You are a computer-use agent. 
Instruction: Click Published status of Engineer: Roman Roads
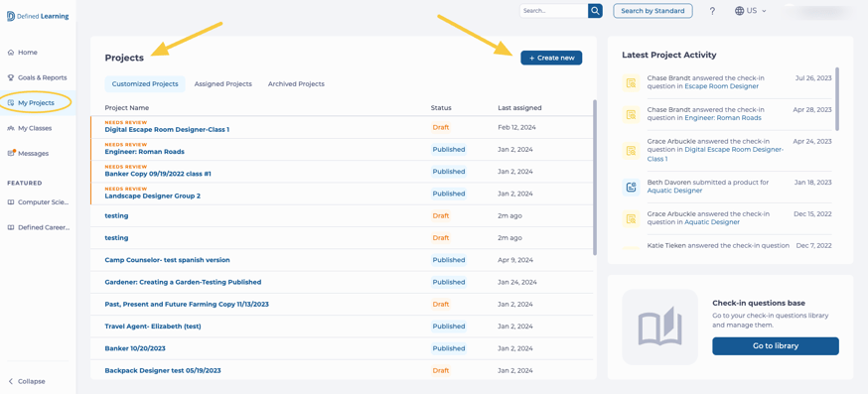448,150
